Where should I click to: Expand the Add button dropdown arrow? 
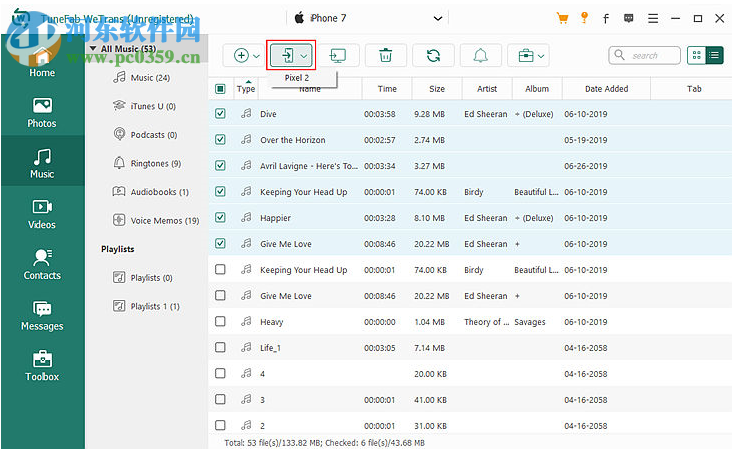[x=256, y=56]
